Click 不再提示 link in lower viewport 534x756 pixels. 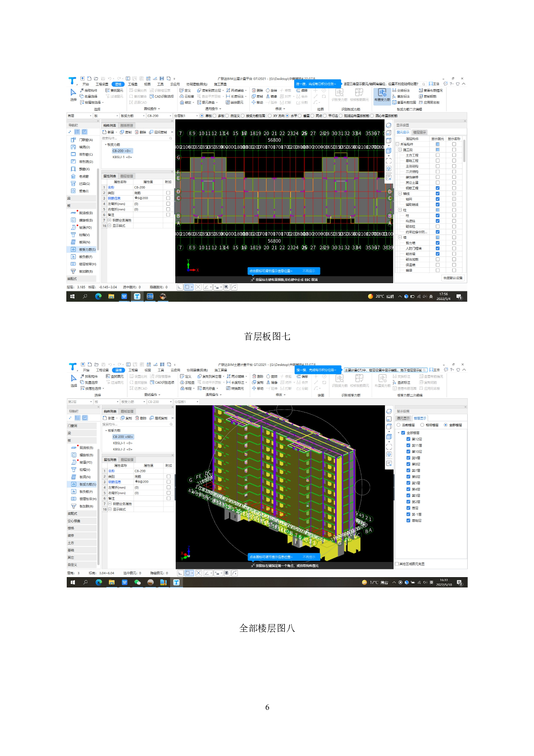pyautogui.click(x=309, y=557)
